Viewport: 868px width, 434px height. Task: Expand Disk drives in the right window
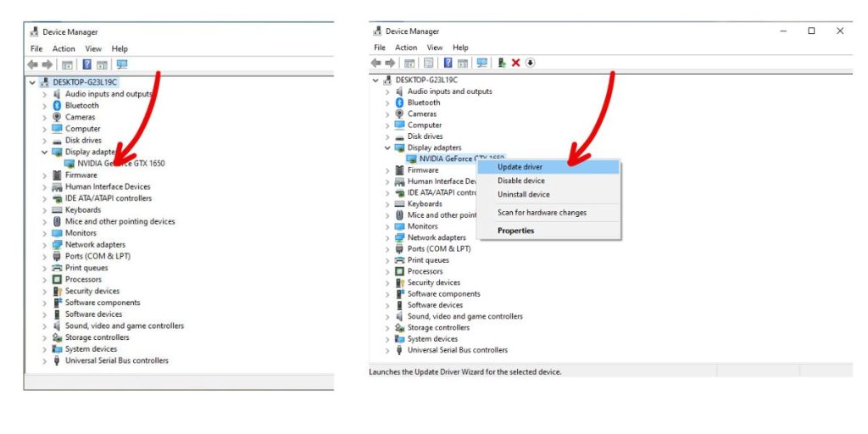point(387,136)
